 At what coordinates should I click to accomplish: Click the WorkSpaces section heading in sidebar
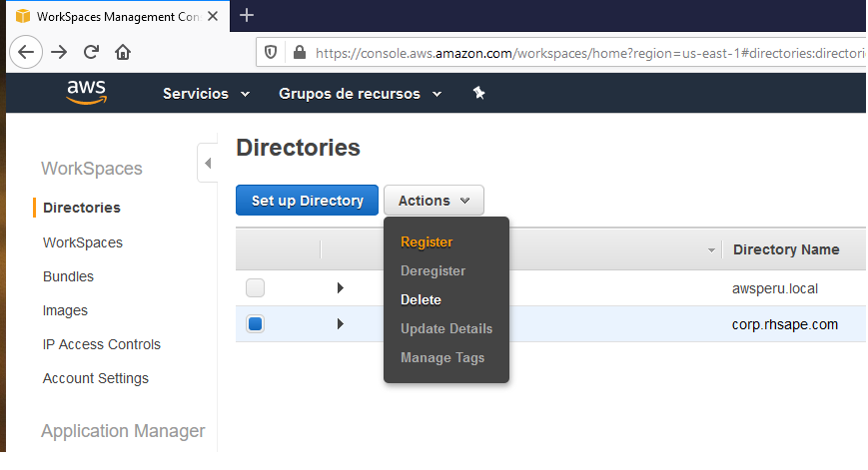tap(91, 168)
